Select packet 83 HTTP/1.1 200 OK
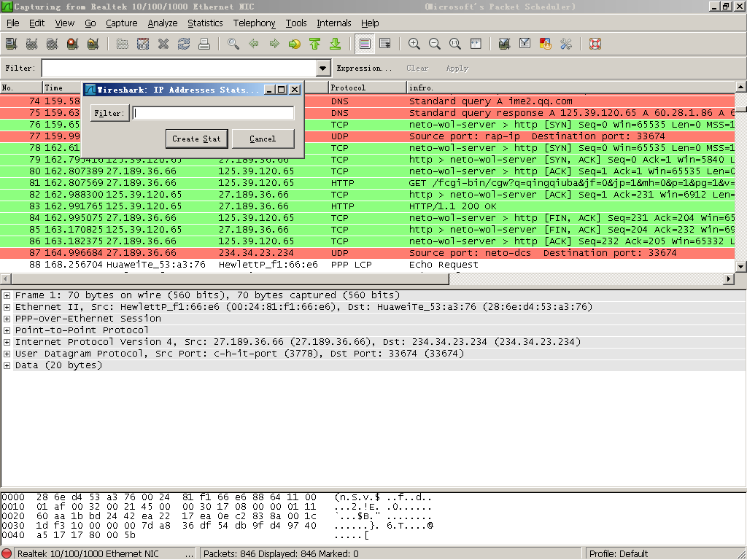The height and width of the screenshot is (560, 747). click(368, 206)
